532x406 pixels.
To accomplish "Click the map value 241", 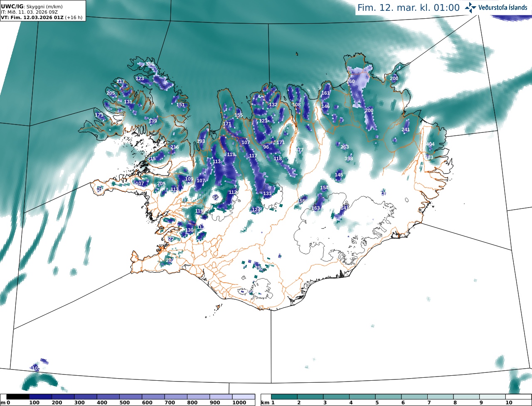I will (406, 130).
